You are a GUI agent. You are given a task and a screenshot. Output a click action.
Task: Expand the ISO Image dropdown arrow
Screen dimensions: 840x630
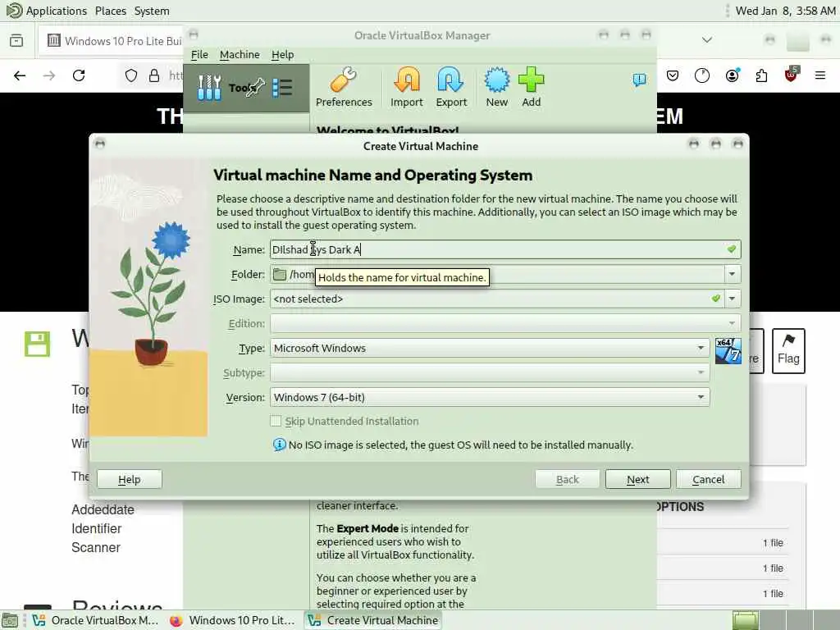(732, 299)
